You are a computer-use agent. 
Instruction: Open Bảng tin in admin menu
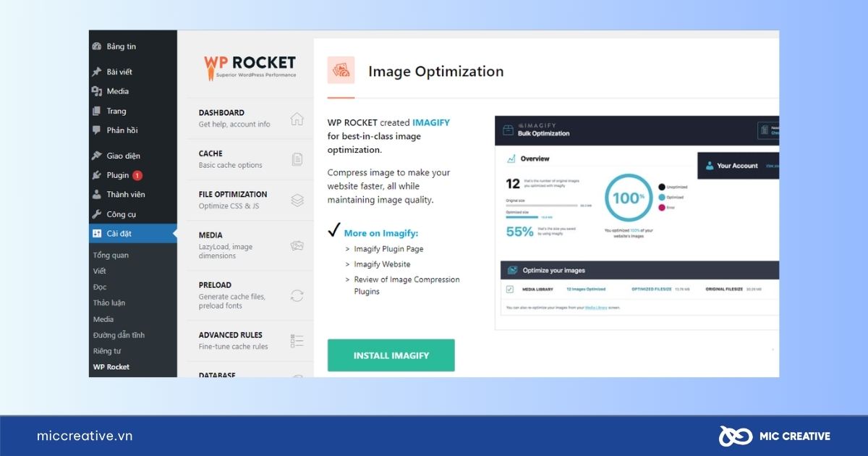click(x=121, y=46)
